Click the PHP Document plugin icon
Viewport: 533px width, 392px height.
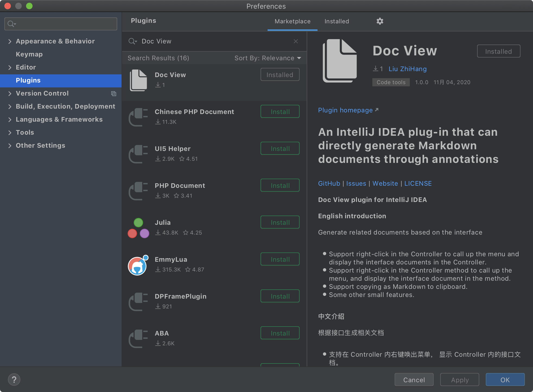(138, 191)
